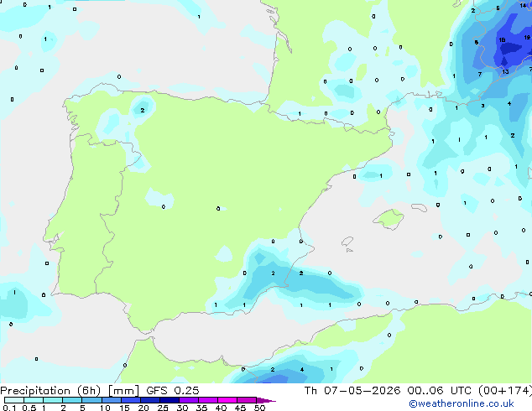This screenshot has height=411, width=532.
Task: Select the 0.1–0.5 mm legend color box
Action: click(14, 400)
